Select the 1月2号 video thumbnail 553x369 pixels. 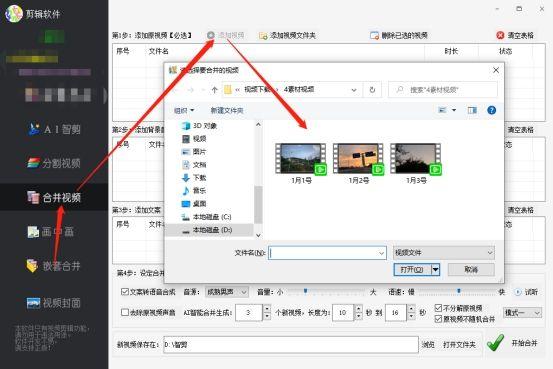[358, 163]
